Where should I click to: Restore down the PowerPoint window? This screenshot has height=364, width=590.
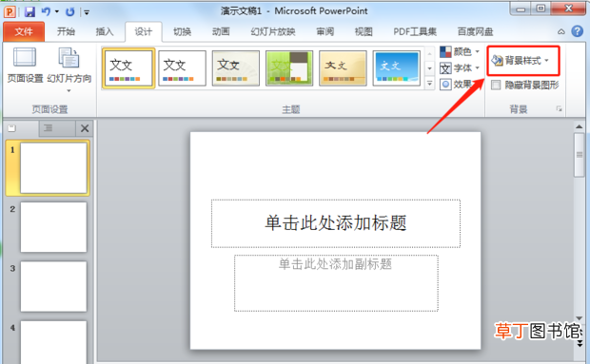[541, 9]
